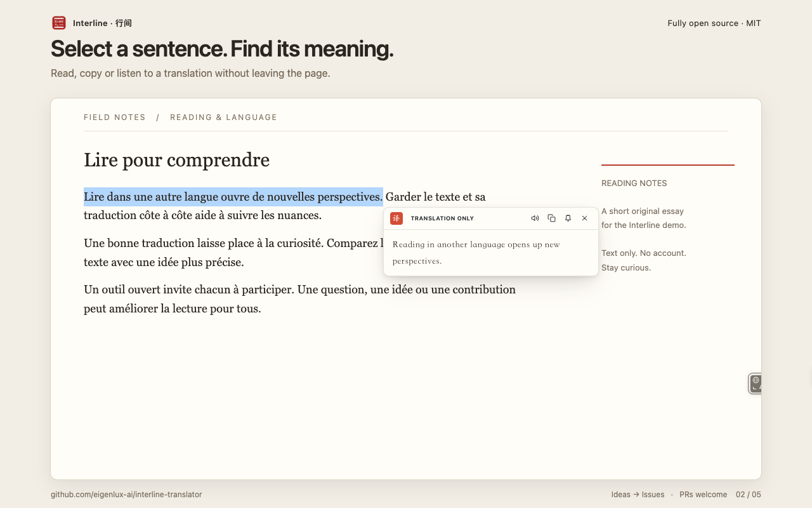The height and width of the screenshot is (508, 812).
Task: Play the translation audio with the speaker icon
Action: click(x=535, y=218)
